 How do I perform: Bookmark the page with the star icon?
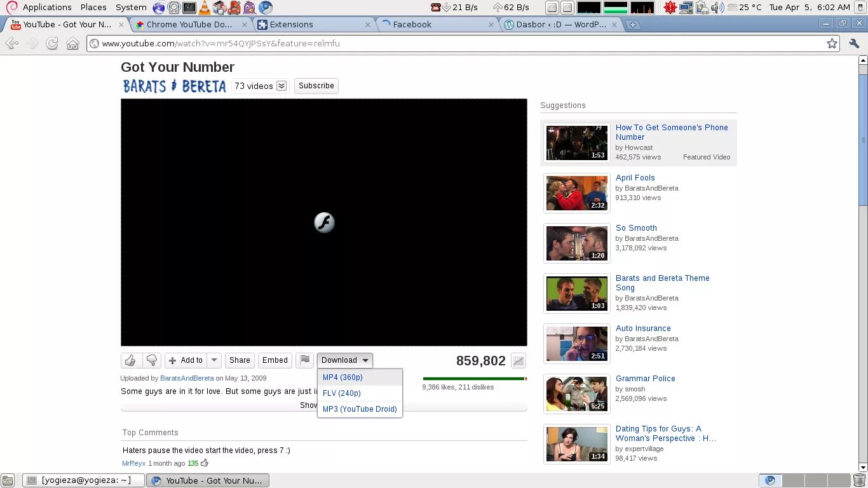point(832,44)
